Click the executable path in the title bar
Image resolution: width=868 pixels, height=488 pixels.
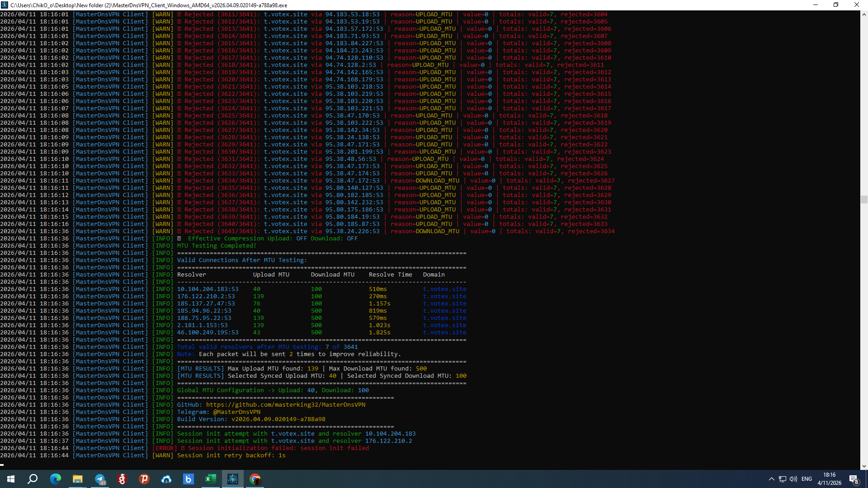pyautogui.click(x=149, y=5)
